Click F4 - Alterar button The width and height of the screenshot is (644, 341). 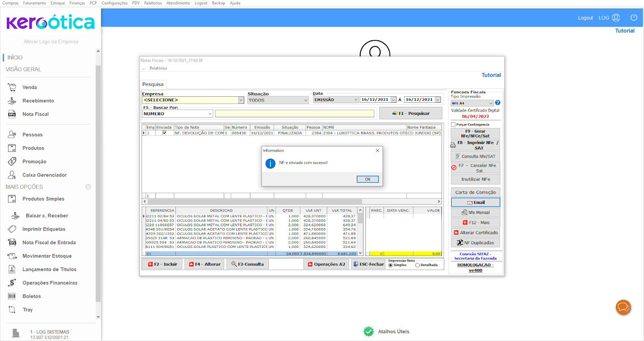pos(204,264)
